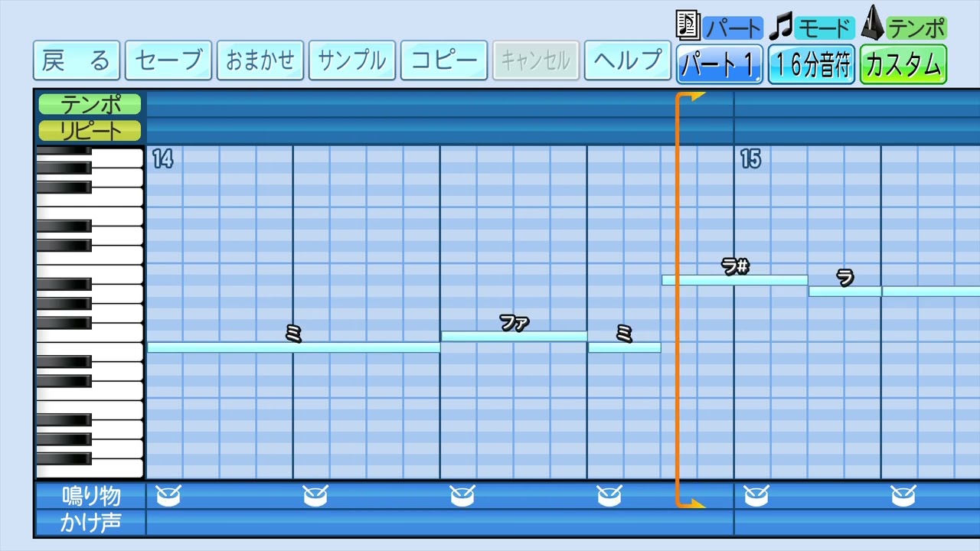Viewport: 980px width, 551px height.
Task: Click the greyed キャンセル button
Action: (x=536, y=60)
